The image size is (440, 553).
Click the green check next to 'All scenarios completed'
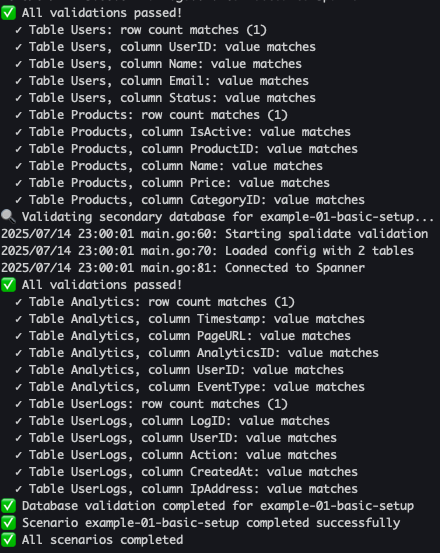(x=8, y=540)
